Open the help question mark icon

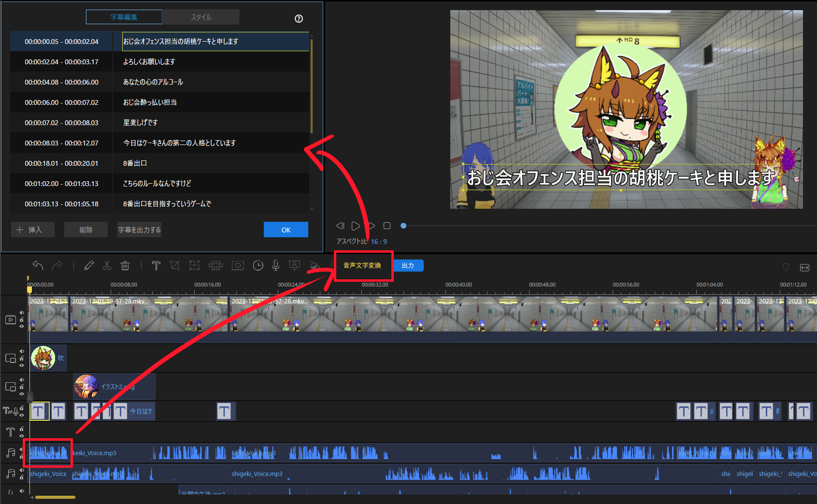pos(299,18)
